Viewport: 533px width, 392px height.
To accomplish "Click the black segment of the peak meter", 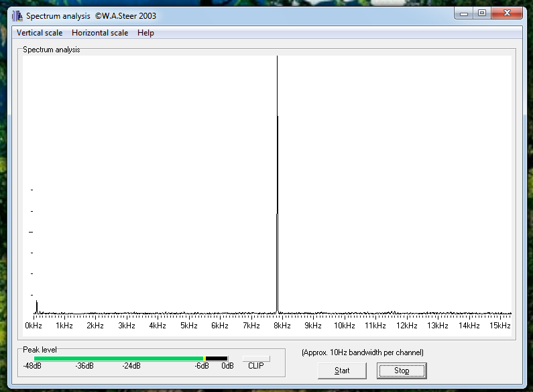I will tap(217, 358).
